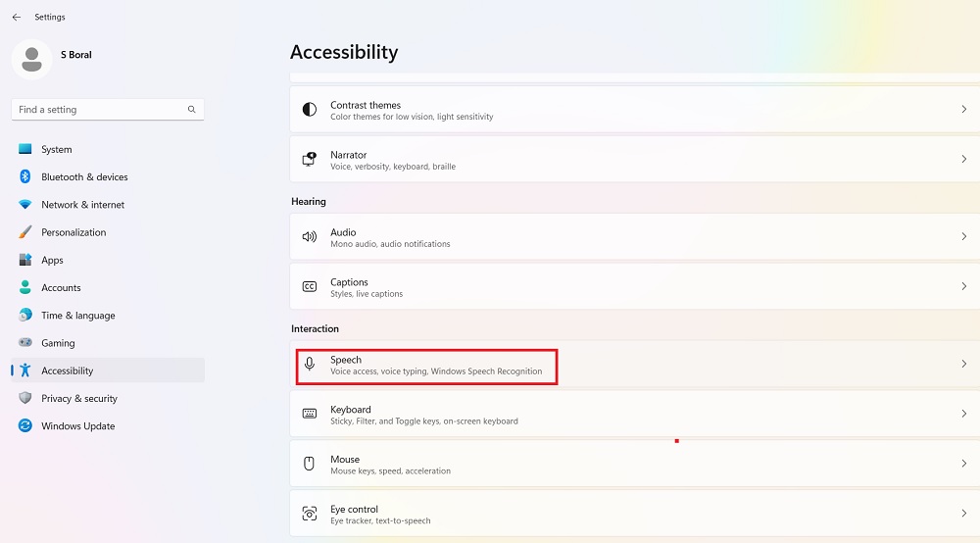This screenshot has width=980, height=543.
Task: Go back using the Settings back arrow
Action: (x=17, y=17)
